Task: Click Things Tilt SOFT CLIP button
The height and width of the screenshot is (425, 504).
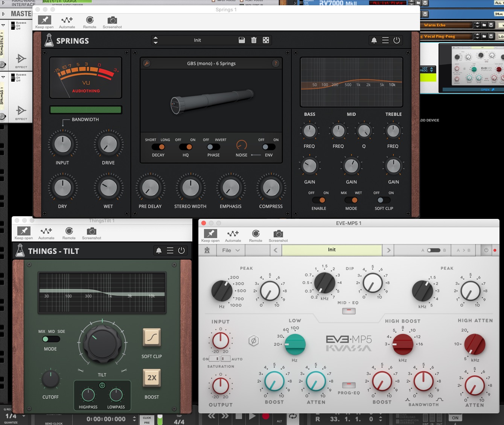Action: point(152,338)
